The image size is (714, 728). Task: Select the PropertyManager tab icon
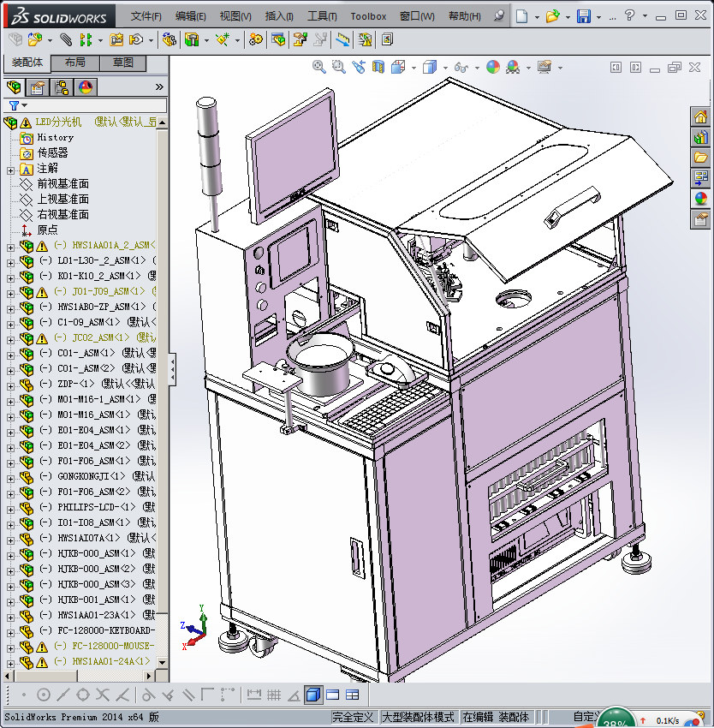click(x=37, y=87)
